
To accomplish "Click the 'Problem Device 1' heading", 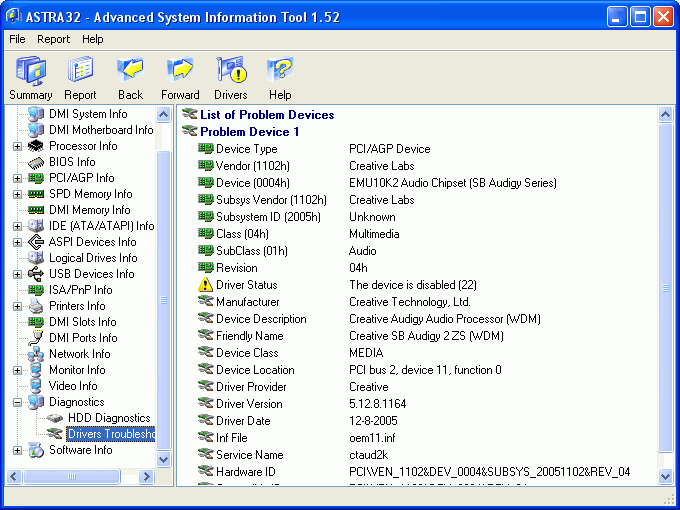I will (250, 132).
